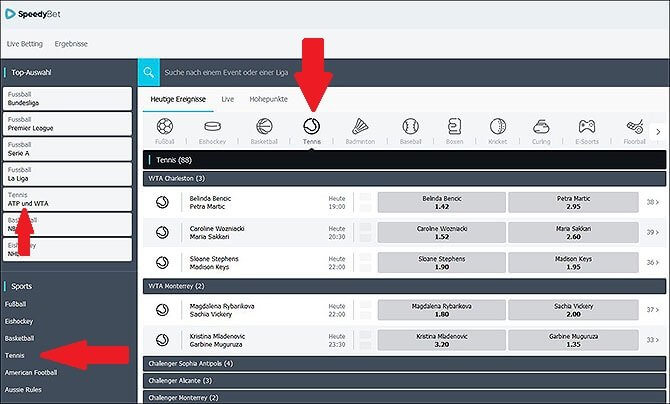This screenshot has width=670, height=404.
Task: Expand Challenger Alicante (3) section
Action: point(404,380)
